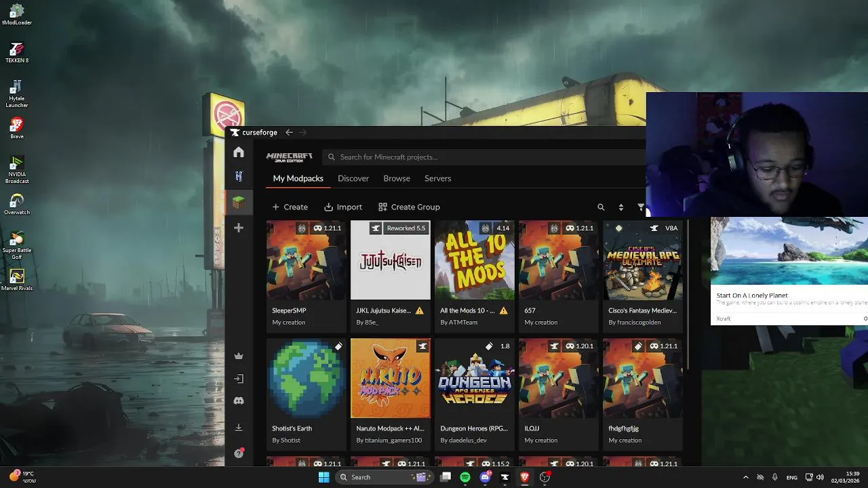Open the Super Battle Golf desktop shortcut

point(17,246)
